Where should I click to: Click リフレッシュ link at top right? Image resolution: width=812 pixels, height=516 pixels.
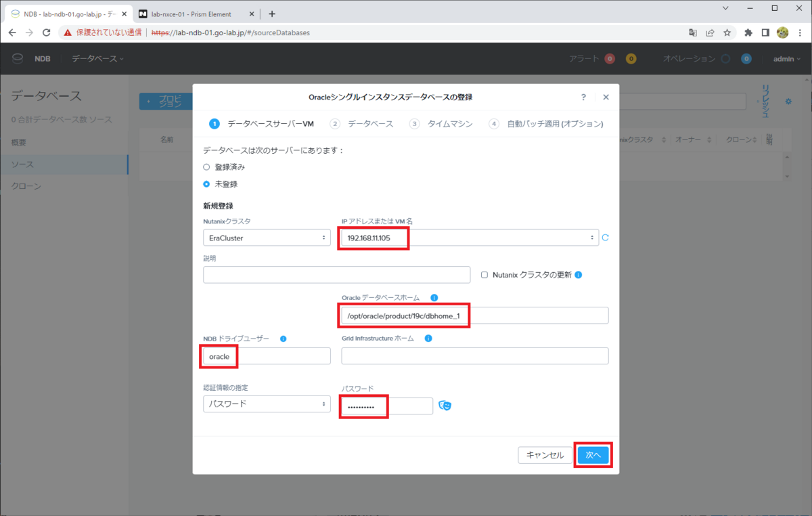[766, 102]
